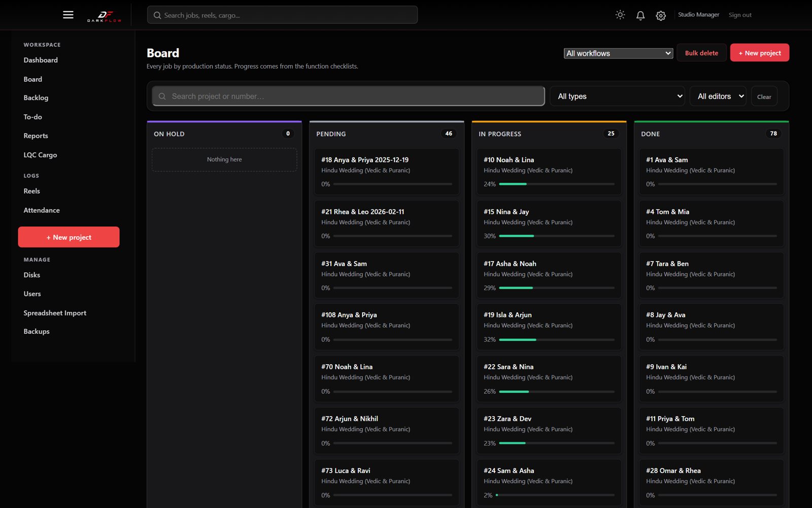This screenshot has width=812, height=508.
Task: Toggle the light/dark theme sun icon
Action: coord(620,15)
